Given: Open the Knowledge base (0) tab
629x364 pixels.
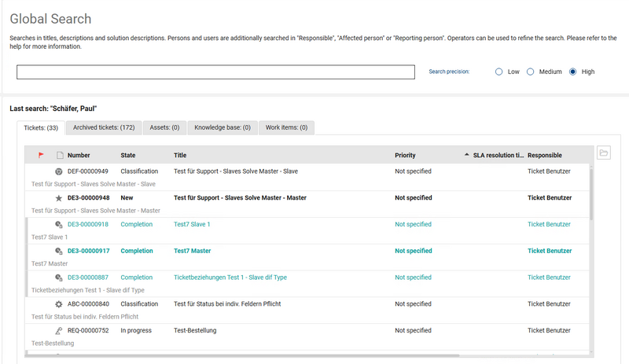Looking at the screenshot, I should (223, 127).
